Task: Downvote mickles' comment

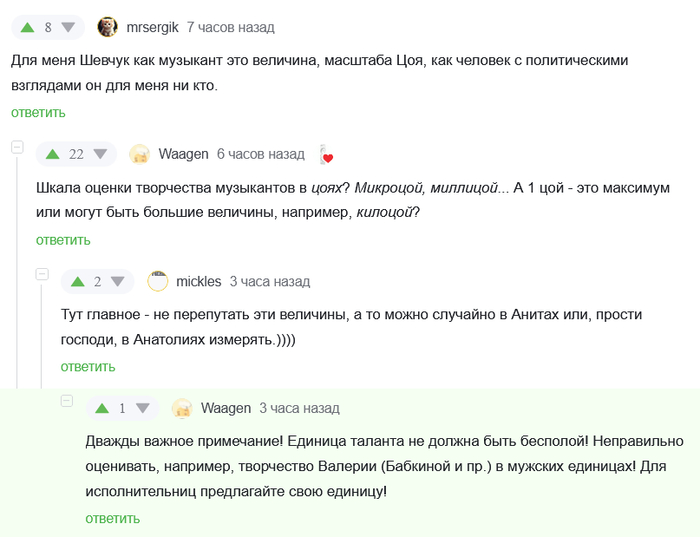Action: click(118, 281)
